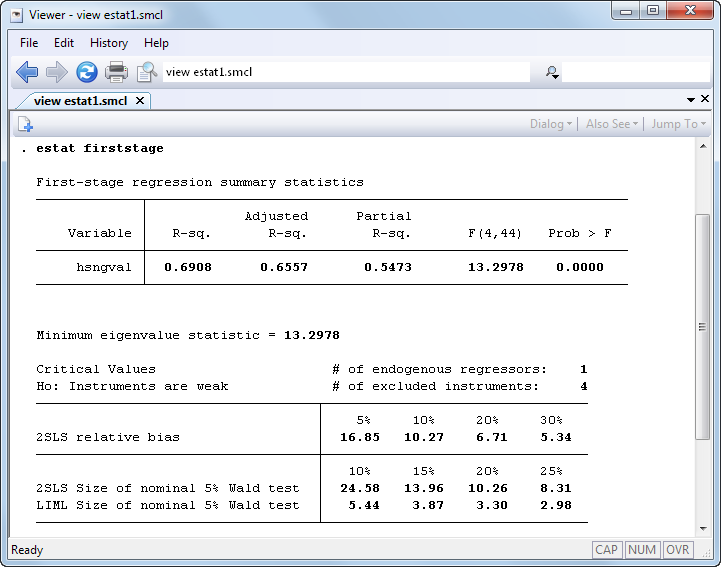
Task: Click 'Ho: Instruments are weak' text
Action: click(132, 386)
